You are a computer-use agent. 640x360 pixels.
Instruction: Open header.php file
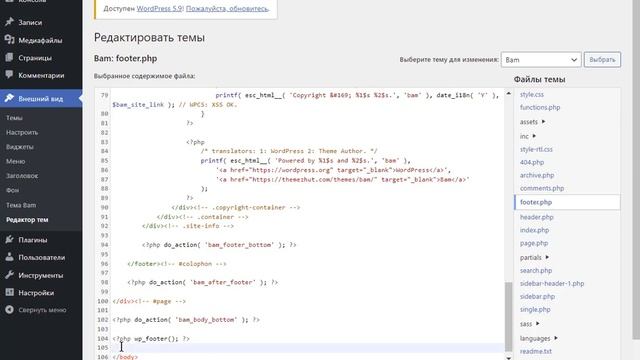tap(536, 217)
